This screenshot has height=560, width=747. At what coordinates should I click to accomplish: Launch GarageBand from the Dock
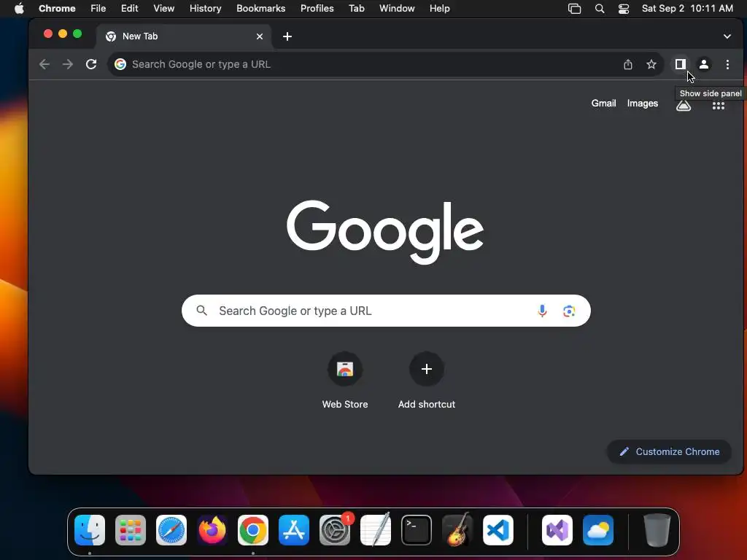coord(457,530)
